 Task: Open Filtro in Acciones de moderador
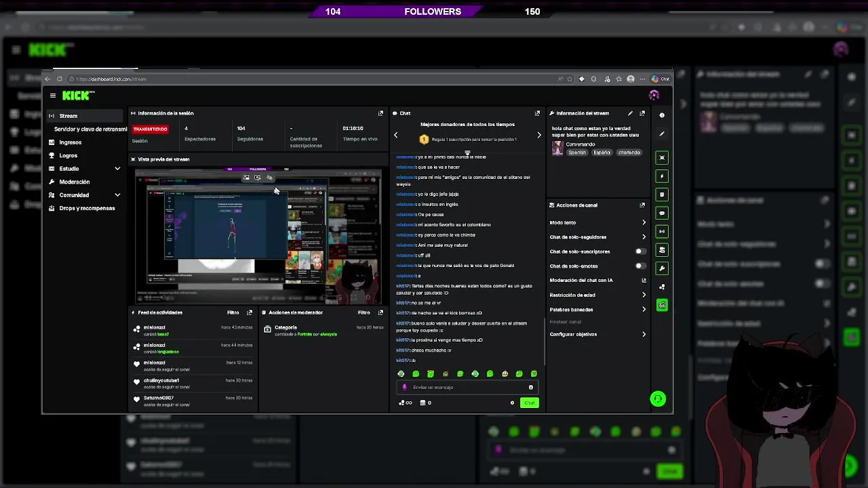click(x=363, y=312)
